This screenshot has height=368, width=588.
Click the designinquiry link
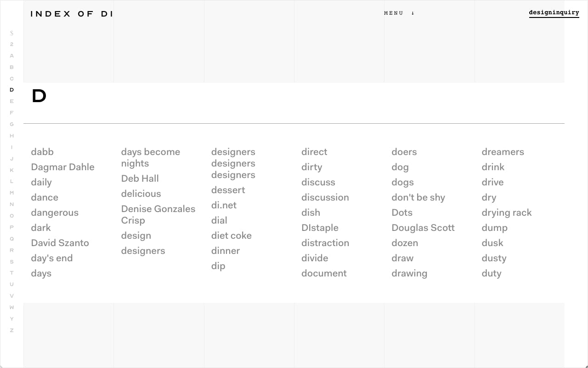[554, 13]
